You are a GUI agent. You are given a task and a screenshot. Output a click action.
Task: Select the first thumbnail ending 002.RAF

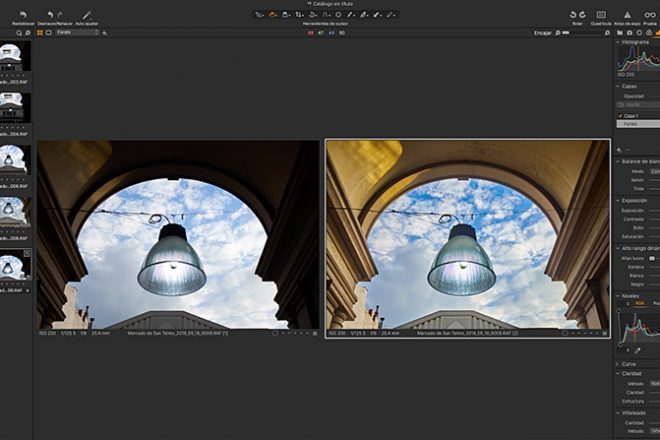click(x=15, y=56)
